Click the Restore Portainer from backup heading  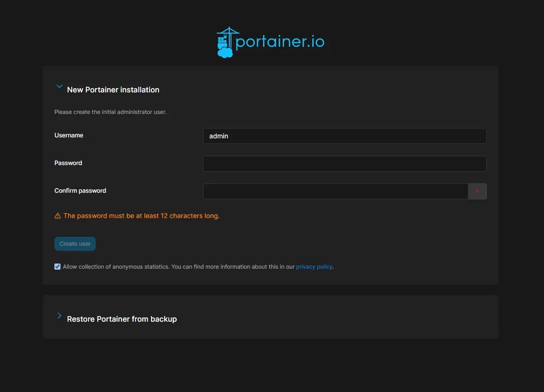pyautogui.click(x=122, y=319)
